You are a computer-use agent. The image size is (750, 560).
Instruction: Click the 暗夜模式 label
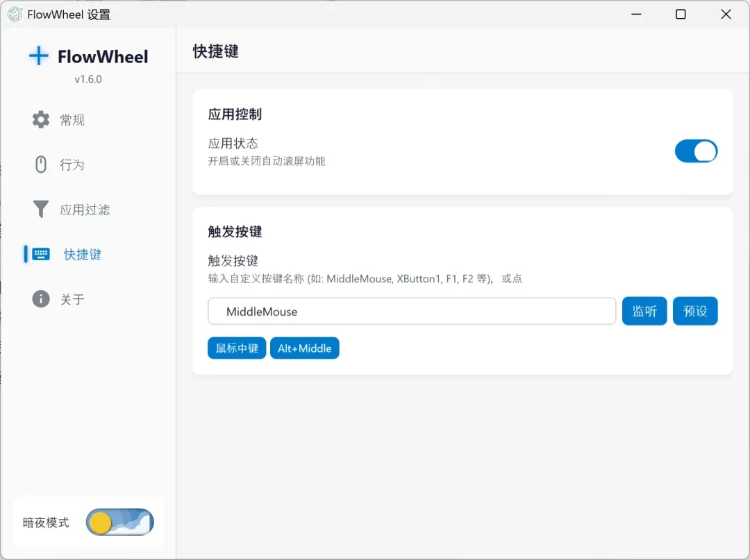click(46, 523)
